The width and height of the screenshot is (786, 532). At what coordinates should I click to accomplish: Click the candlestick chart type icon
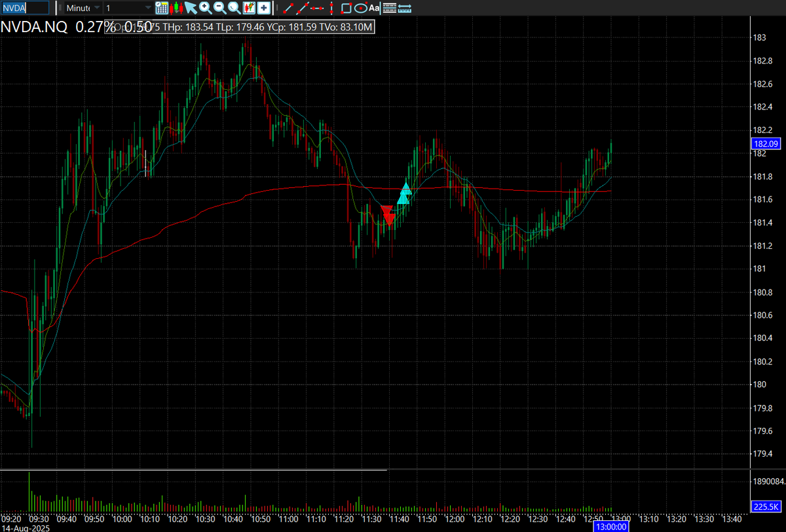tap(176, 8)
